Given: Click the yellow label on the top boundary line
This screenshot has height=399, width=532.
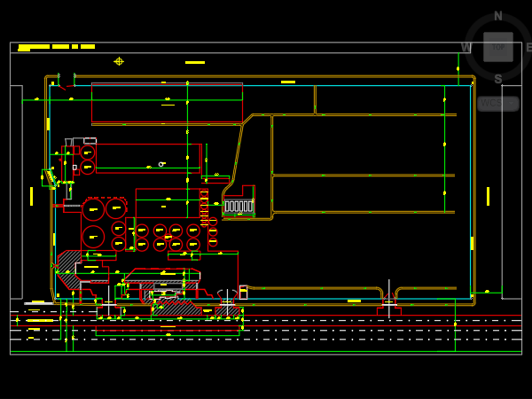Looking at the screenshot, I should tap(288, 82).
